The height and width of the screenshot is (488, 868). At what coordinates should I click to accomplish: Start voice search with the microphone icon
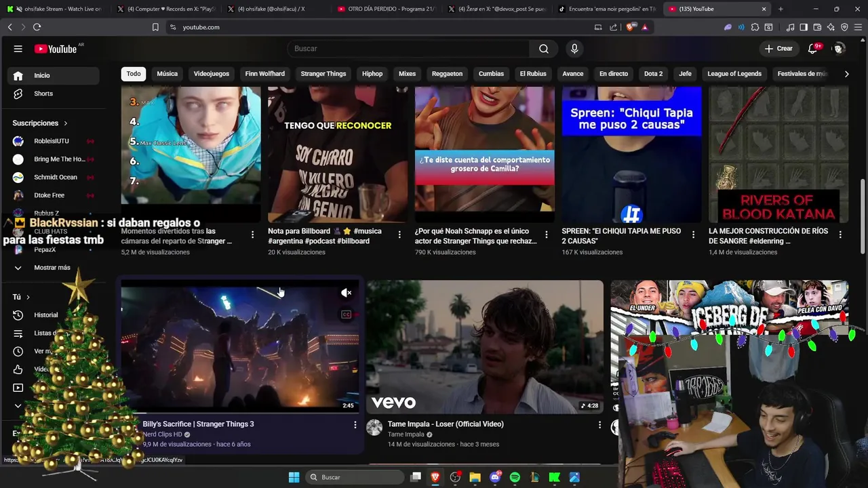(574, 49)
